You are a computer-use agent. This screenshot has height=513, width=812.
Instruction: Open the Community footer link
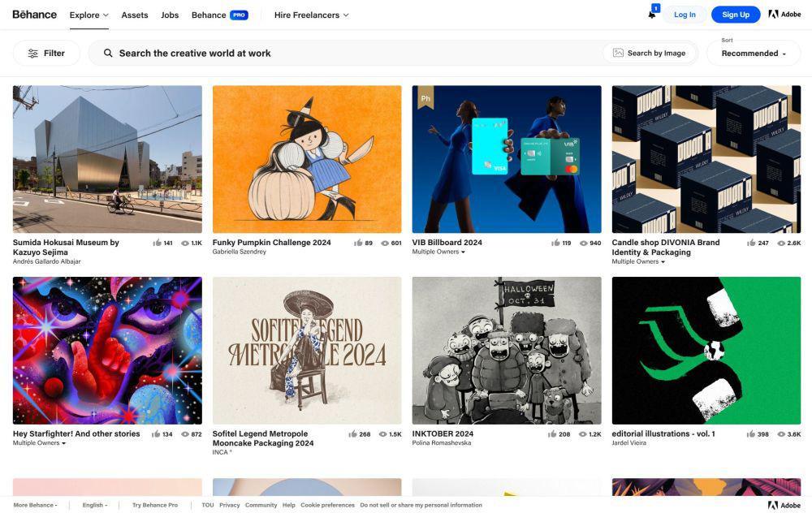click(261, 505)
